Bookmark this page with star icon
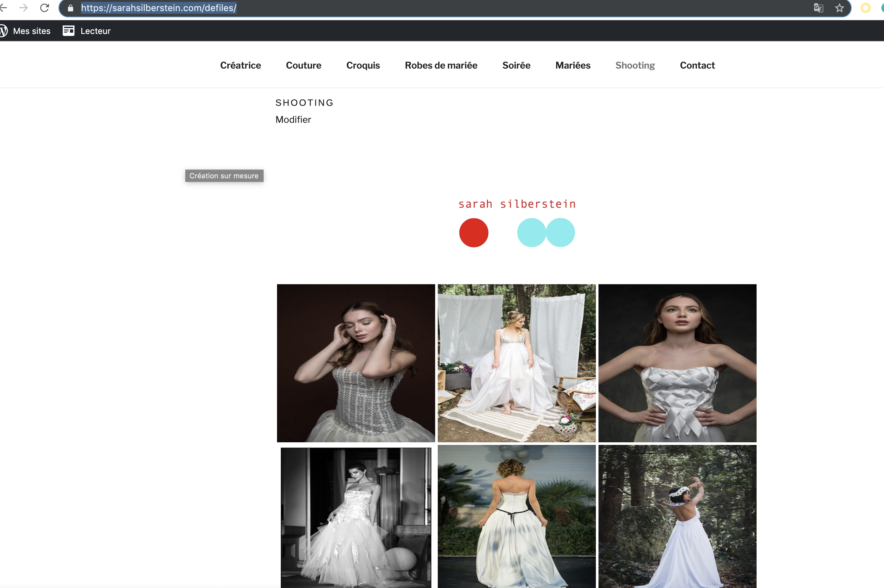This screenshot has height=588, width=884. (839, 8)
